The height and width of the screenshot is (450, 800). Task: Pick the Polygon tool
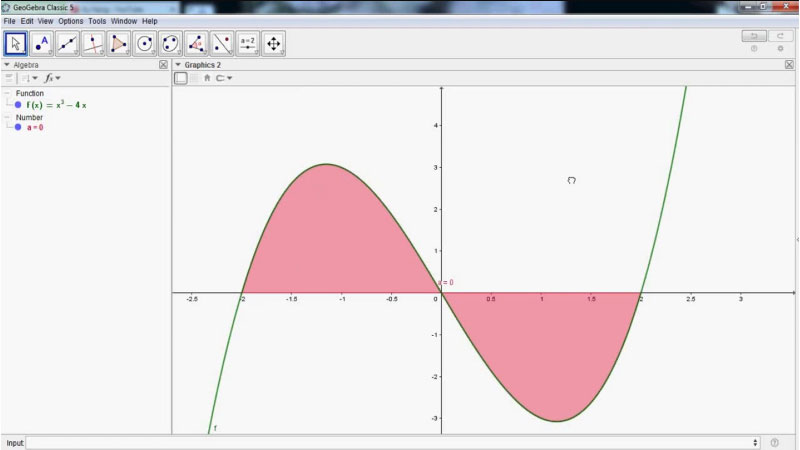(x=120, y=43)
